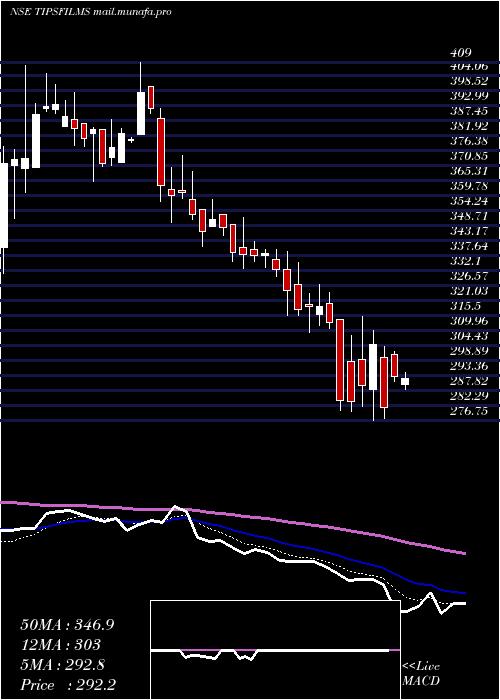The height and width of the screenshot is (700, 500).
Task: Click the long red candle falling to 282.29
Action: click(340, 360)
